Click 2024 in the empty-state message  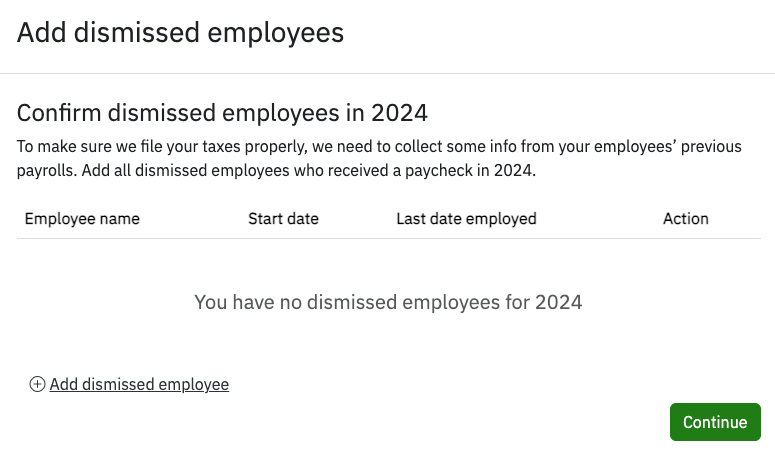[x=558, y=301]
